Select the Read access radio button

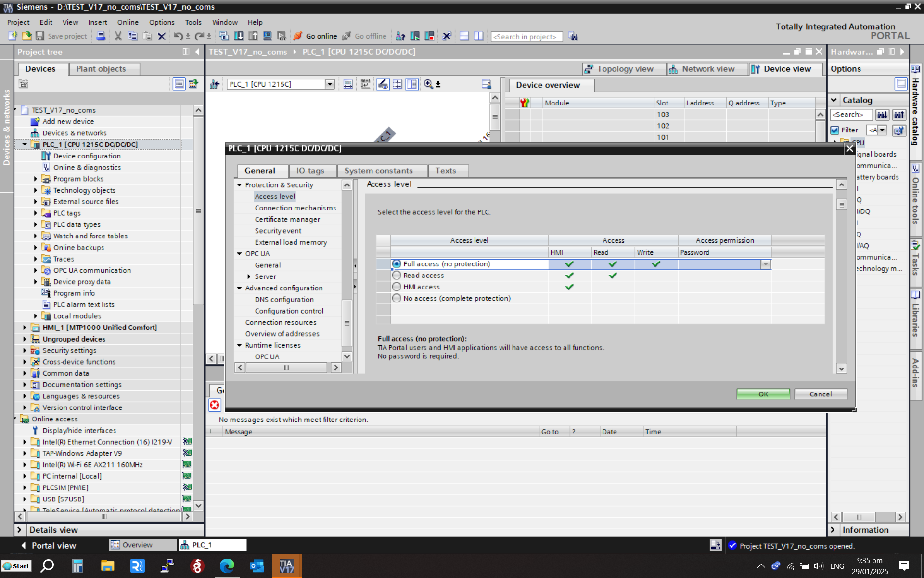tap(397, 276)
